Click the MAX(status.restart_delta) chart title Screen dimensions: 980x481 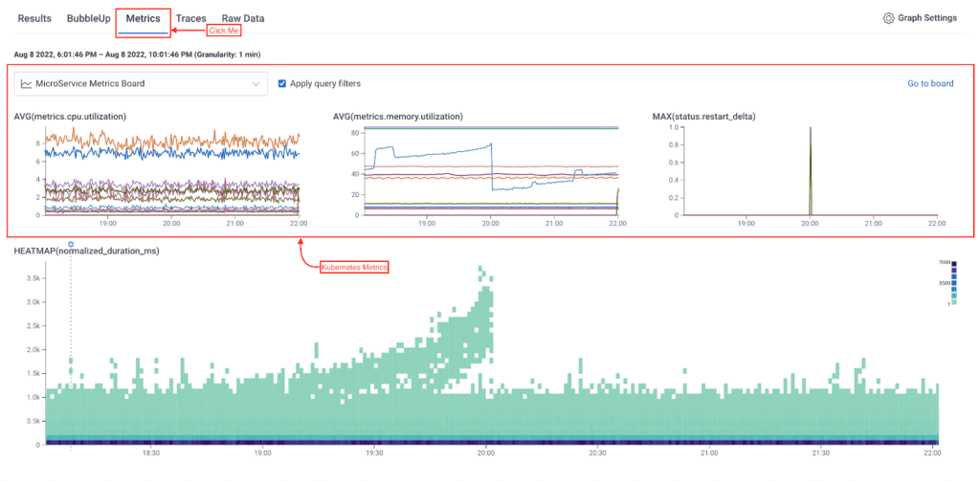pos(704,117)
